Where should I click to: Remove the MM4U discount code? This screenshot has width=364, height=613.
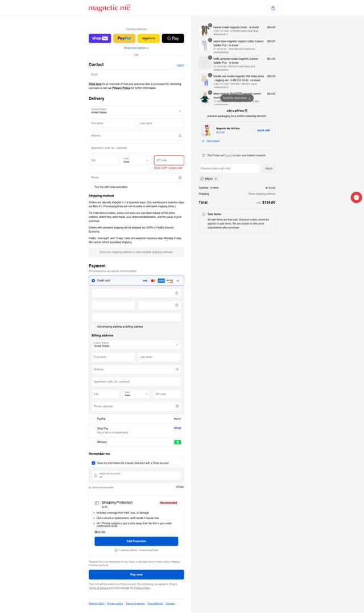216,179
